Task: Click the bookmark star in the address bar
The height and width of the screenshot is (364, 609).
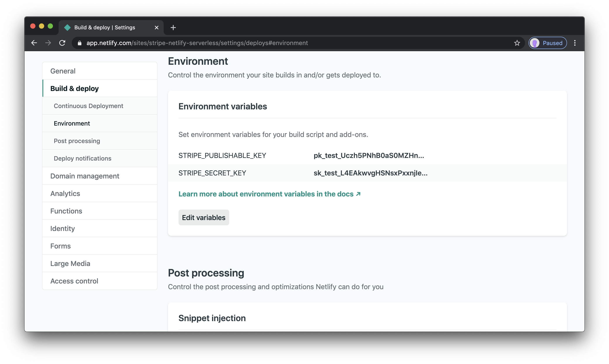Action: (x=517, y=43)
